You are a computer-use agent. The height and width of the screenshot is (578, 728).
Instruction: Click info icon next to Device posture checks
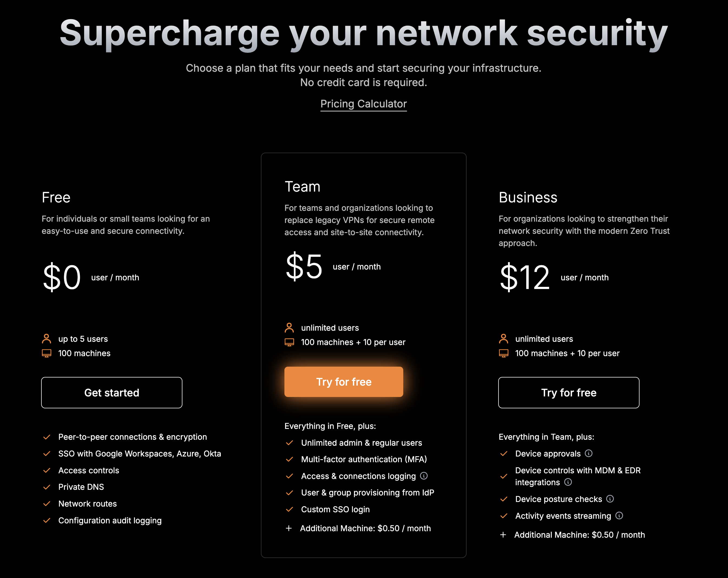[610, 499]
